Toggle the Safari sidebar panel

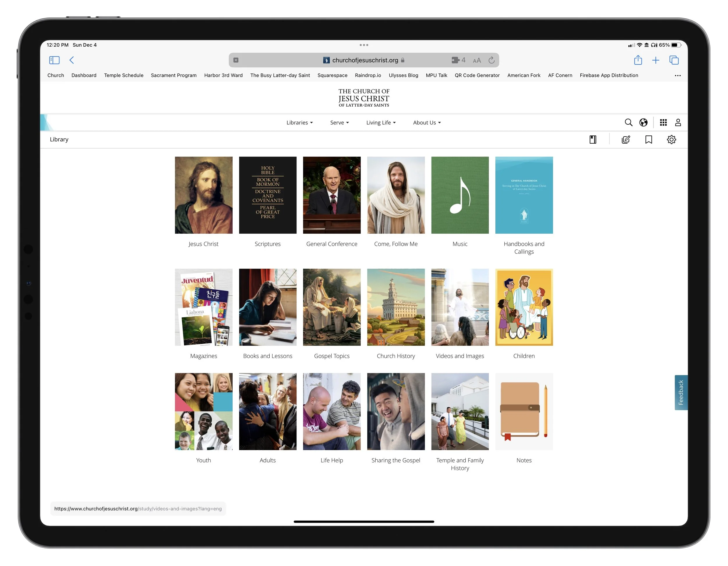[x=54, y=60]
